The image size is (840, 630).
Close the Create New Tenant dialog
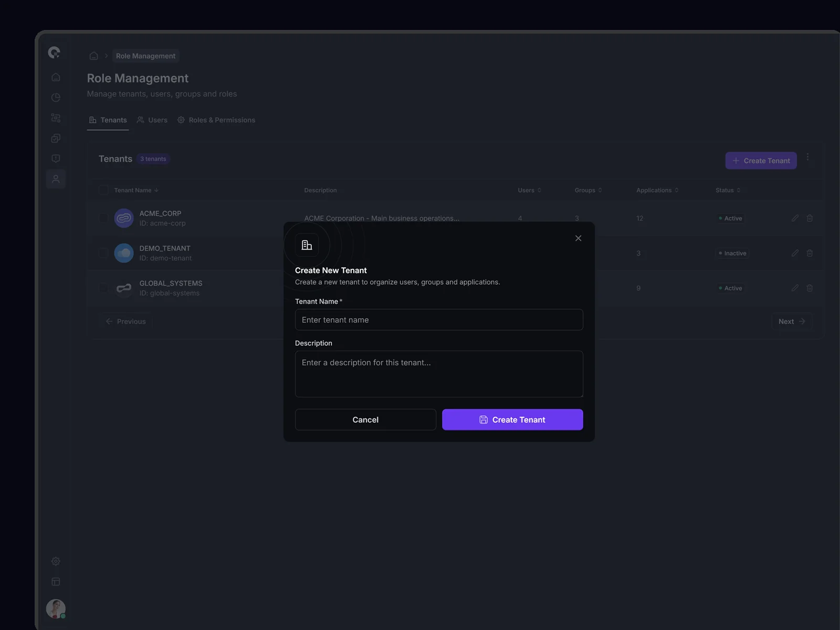[x=578, y=238]
